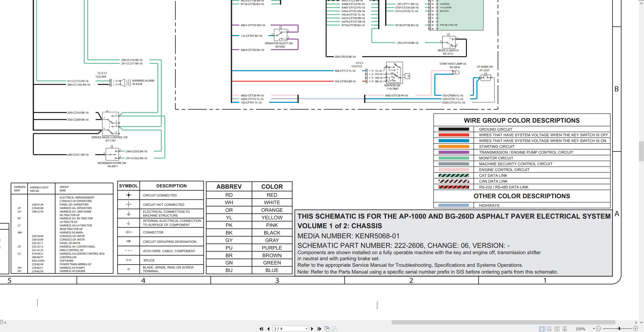The image size is (644, 332).
Task: Go to the next page
Action: pos(312,329)
